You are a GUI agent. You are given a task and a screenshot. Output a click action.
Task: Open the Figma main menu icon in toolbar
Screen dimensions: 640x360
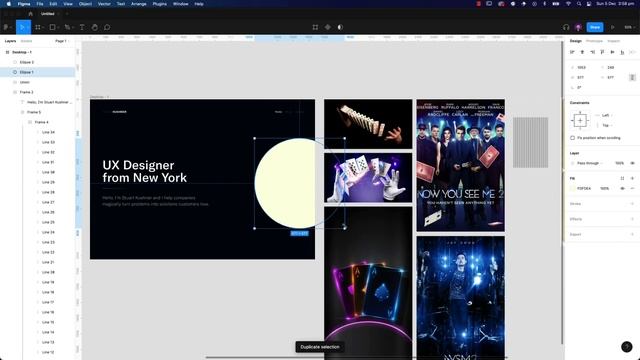pos(6,27)
